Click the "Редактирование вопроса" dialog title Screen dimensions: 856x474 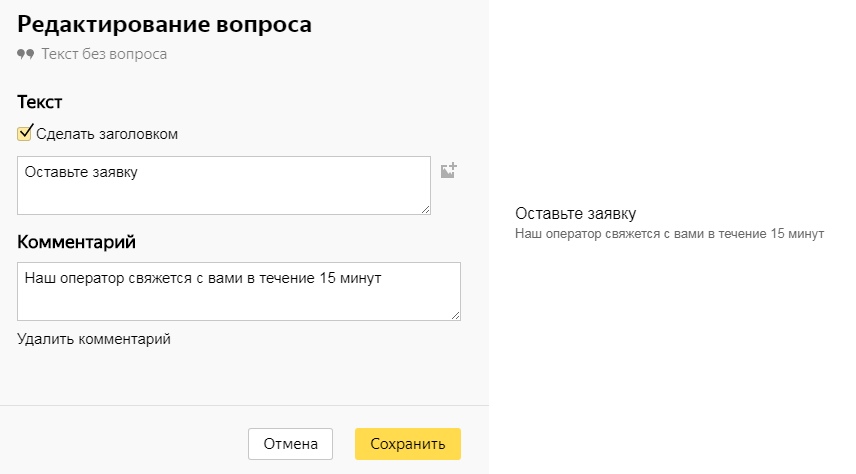pos(164,24)
